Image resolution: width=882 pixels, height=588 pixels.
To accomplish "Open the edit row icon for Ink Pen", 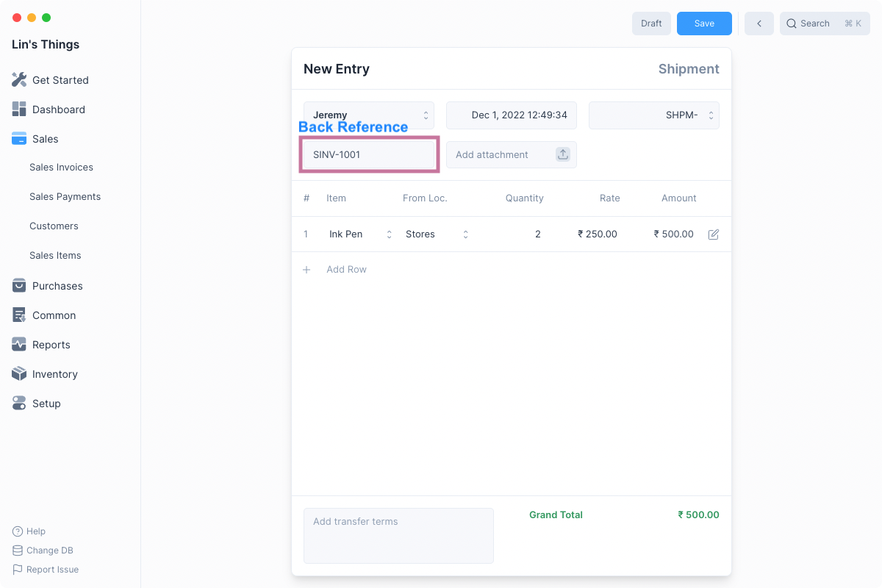I will pos(713,234).
